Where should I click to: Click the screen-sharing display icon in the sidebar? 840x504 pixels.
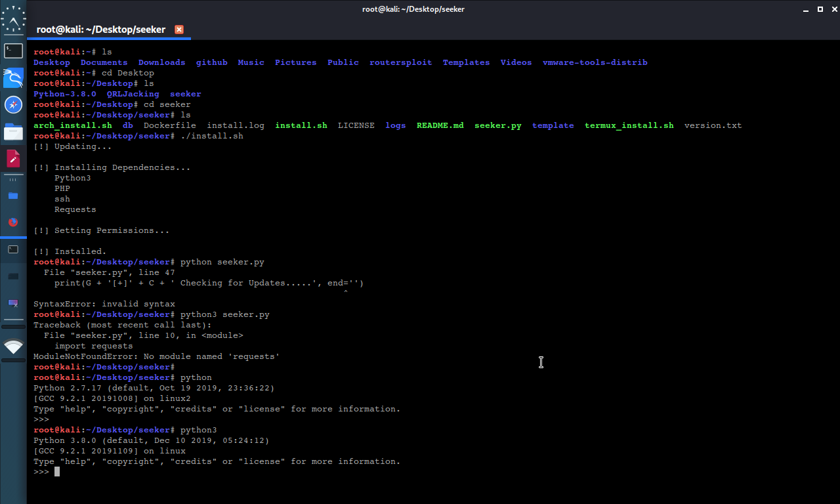pos(13,303)
